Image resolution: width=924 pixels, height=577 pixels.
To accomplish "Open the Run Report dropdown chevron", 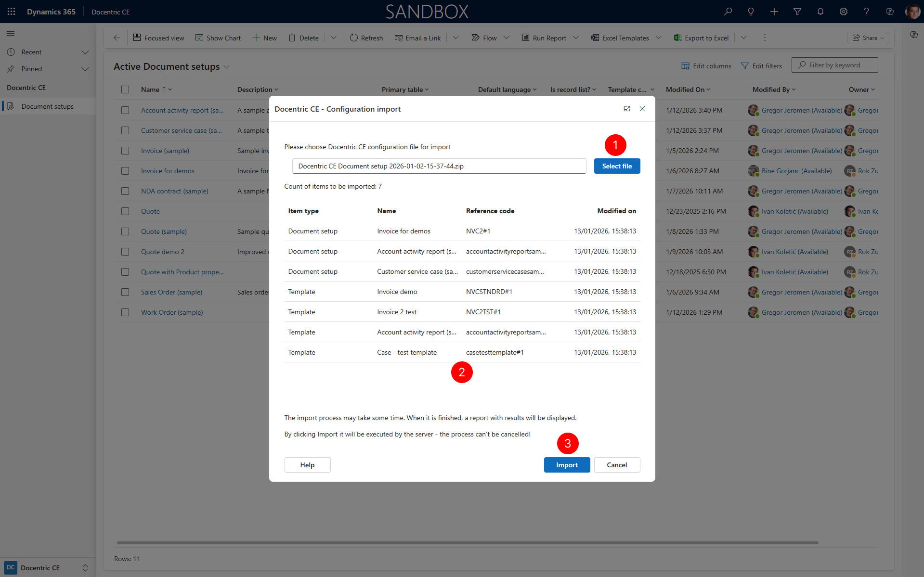I will (576, 38).
